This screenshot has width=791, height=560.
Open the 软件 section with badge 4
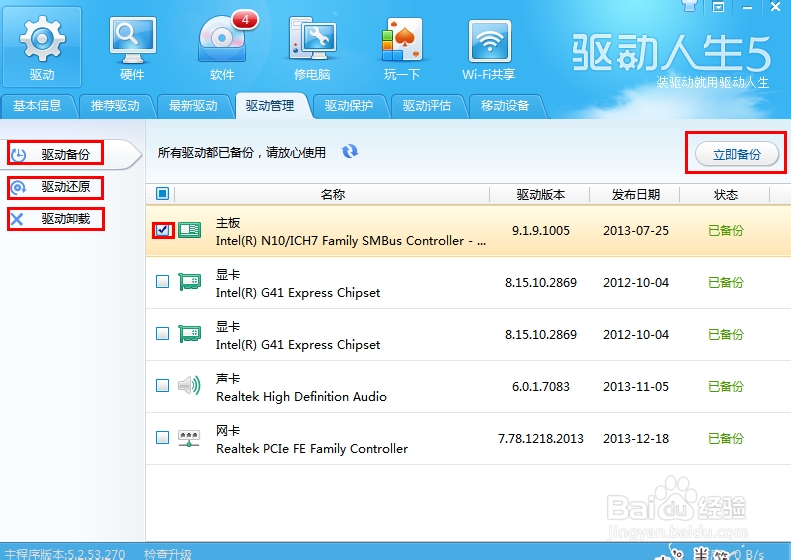pyautogui.click(x=222, y=48)
